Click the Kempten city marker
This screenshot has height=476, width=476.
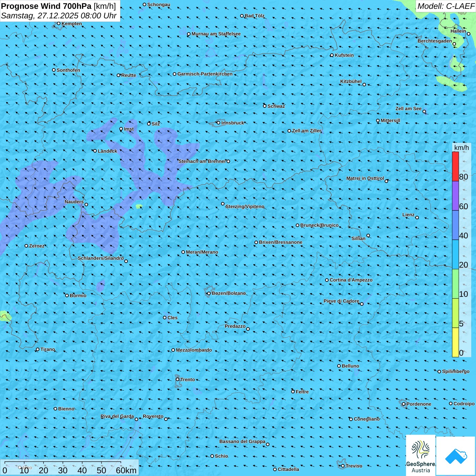(58, 23)
